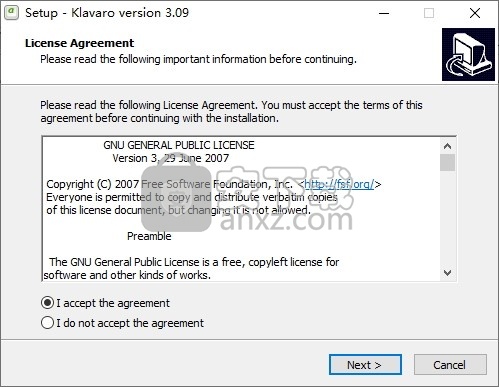Viewport: 499px width, 387px height.
Task: Click the license scrollbar thumb
Action: [x=447, y=163]
